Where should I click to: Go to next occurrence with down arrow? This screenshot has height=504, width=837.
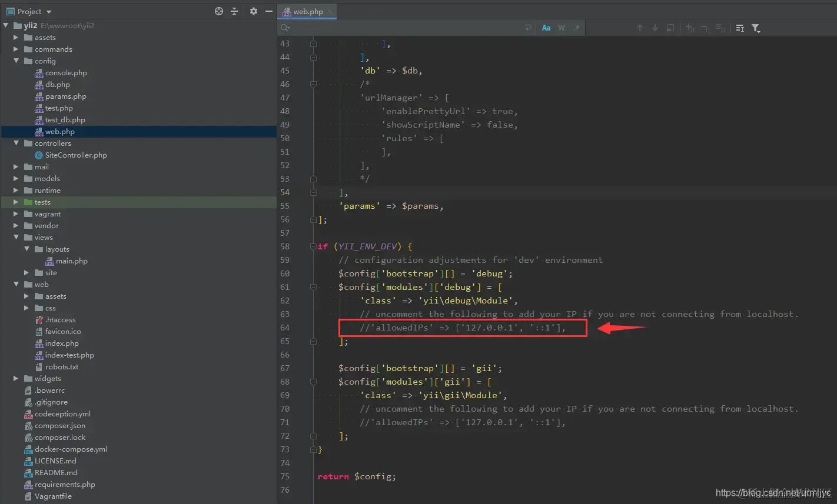tap(655, 28)
